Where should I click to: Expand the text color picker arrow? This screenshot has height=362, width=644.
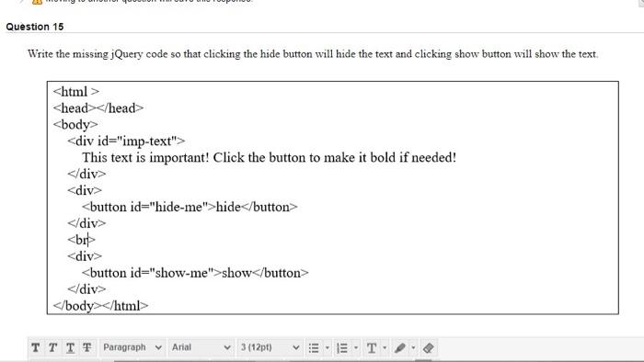click(385, 348)
